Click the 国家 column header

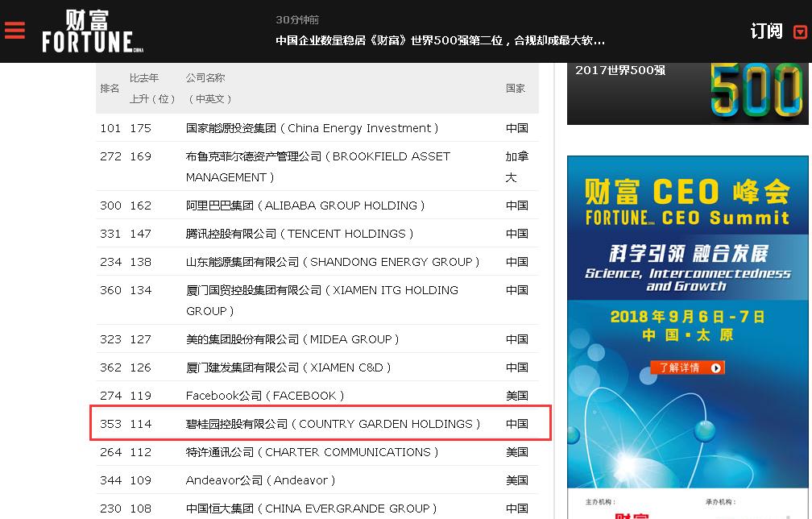[516, 89]
